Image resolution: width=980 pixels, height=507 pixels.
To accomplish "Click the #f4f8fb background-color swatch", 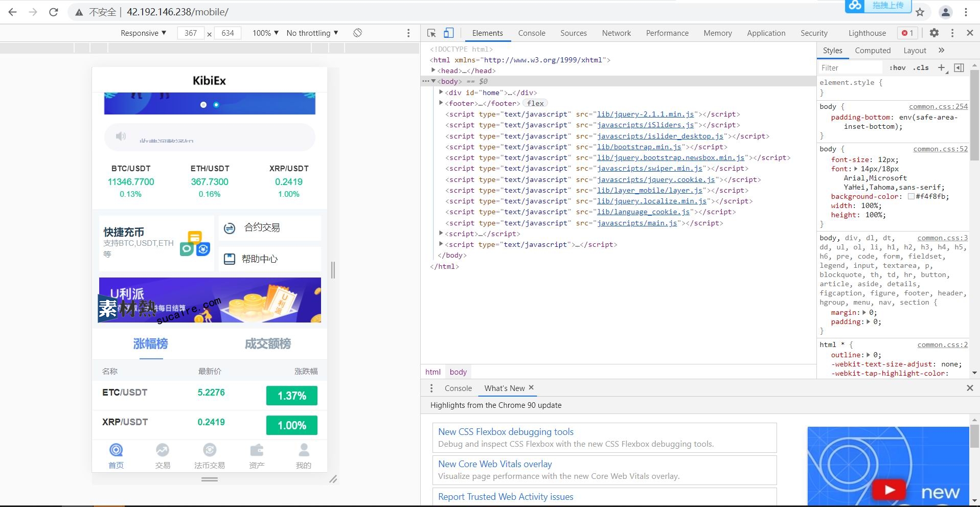I will point(911,196).
